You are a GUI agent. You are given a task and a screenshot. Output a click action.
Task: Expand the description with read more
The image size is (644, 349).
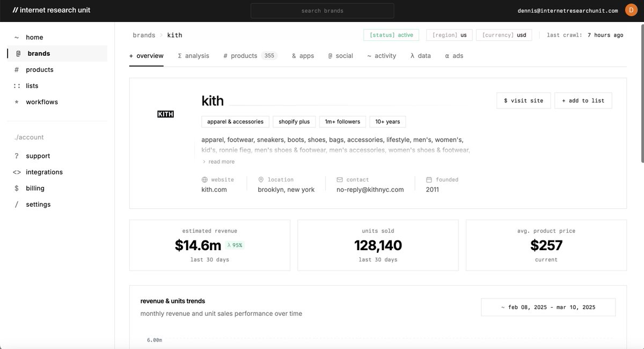[218, 162]
